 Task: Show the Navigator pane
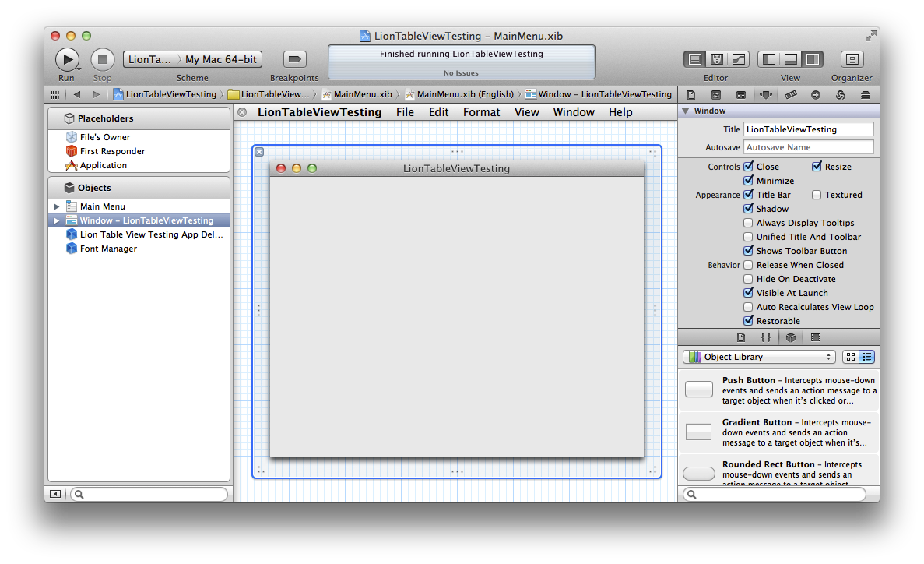pyautogui.click(x=769, y=59)
